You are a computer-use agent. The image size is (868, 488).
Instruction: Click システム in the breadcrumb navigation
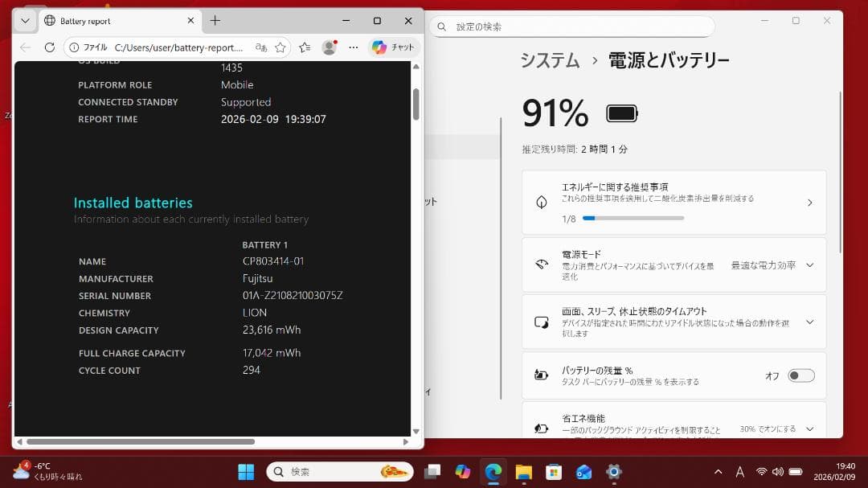pyautogui.click(x=550, y=60)
